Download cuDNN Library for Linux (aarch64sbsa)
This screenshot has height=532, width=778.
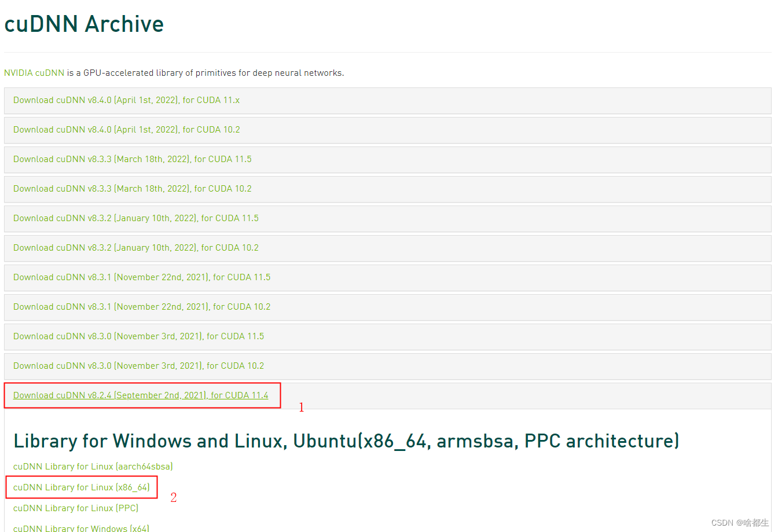point(93,467)
